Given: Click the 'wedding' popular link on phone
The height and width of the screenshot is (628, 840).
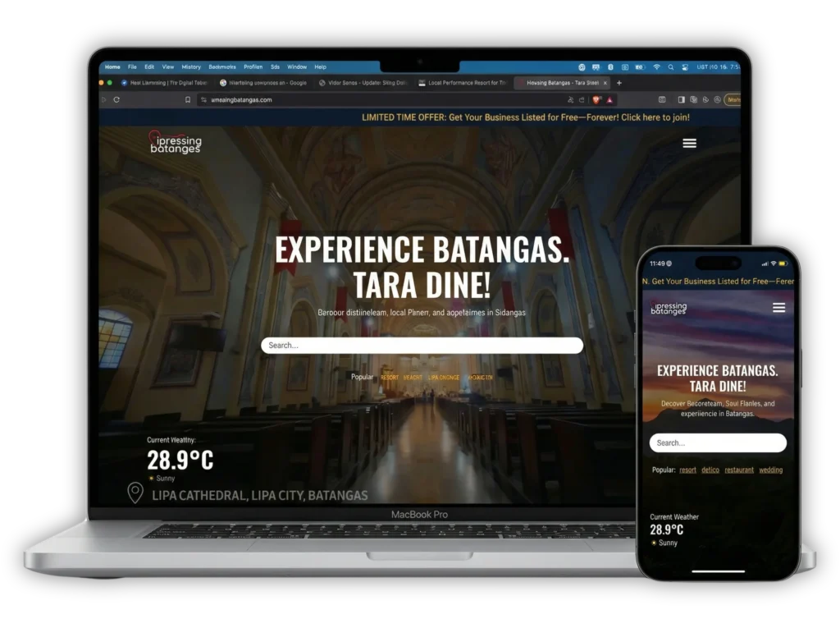Looking at the screenshot, I should click(x=770, y=470).
